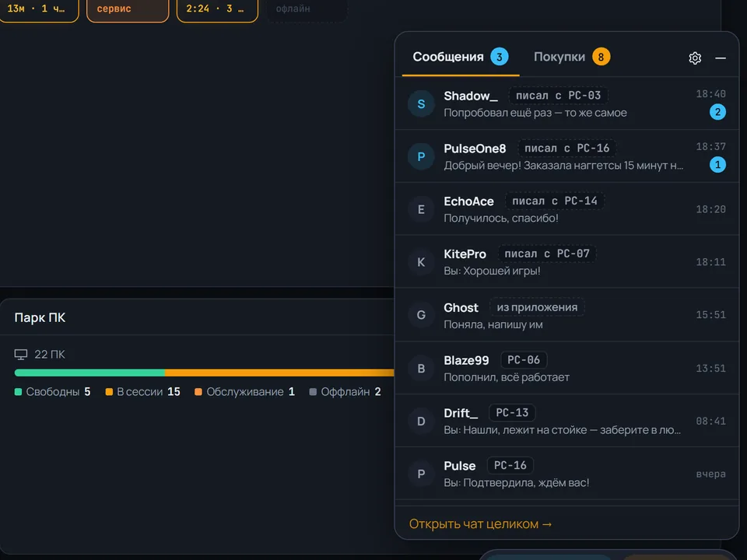Open Blaze99 message about top-up
Screen dimensions: 747x560
coord(567,368)
